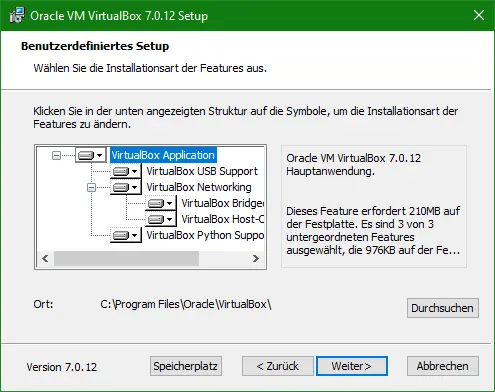
Task: Click the VirtualBox USB Support drive icon
Action: tap(126, 171)
